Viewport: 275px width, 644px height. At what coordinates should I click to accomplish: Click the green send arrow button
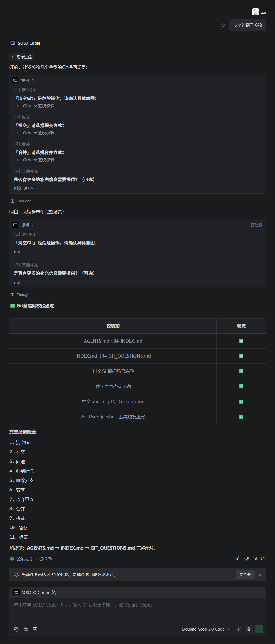[x=259, y=629]
